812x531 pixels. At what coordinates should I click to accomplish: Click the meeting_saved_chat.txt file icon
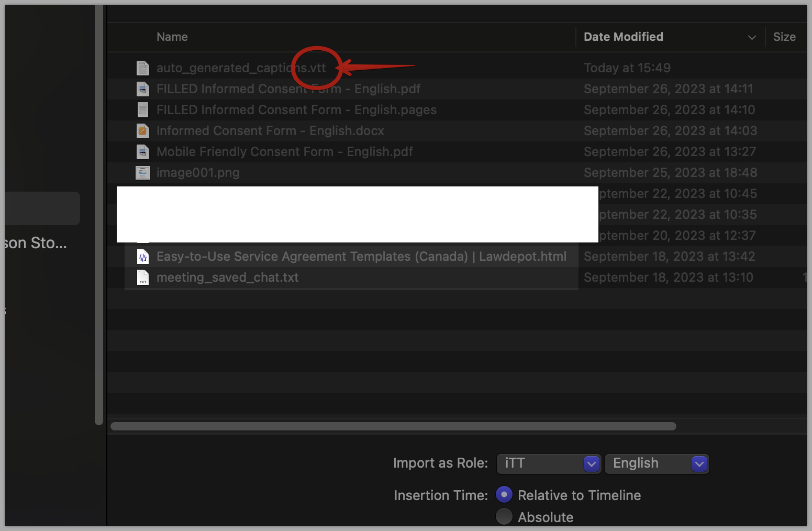click(143, 278)
